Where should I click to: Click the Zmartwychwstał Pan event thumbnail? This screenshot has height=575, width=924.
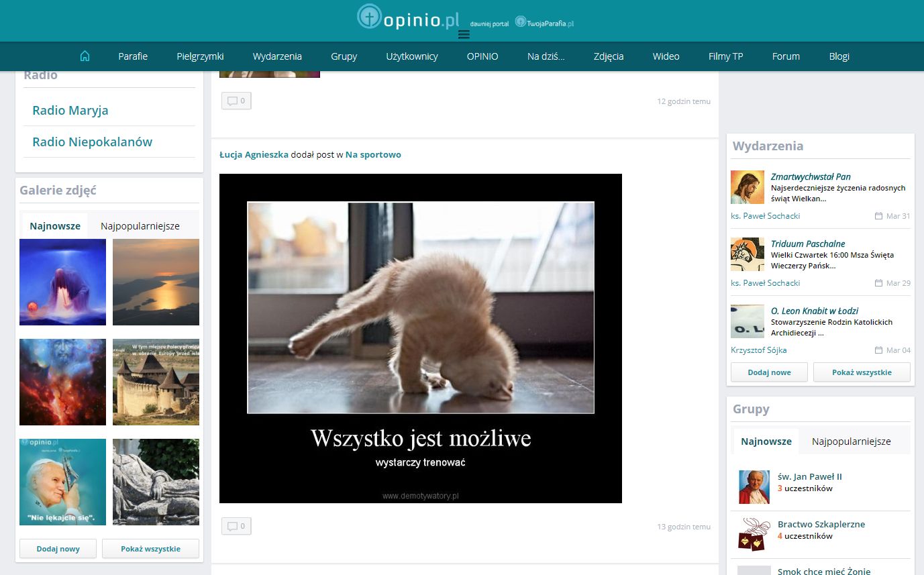748,187
